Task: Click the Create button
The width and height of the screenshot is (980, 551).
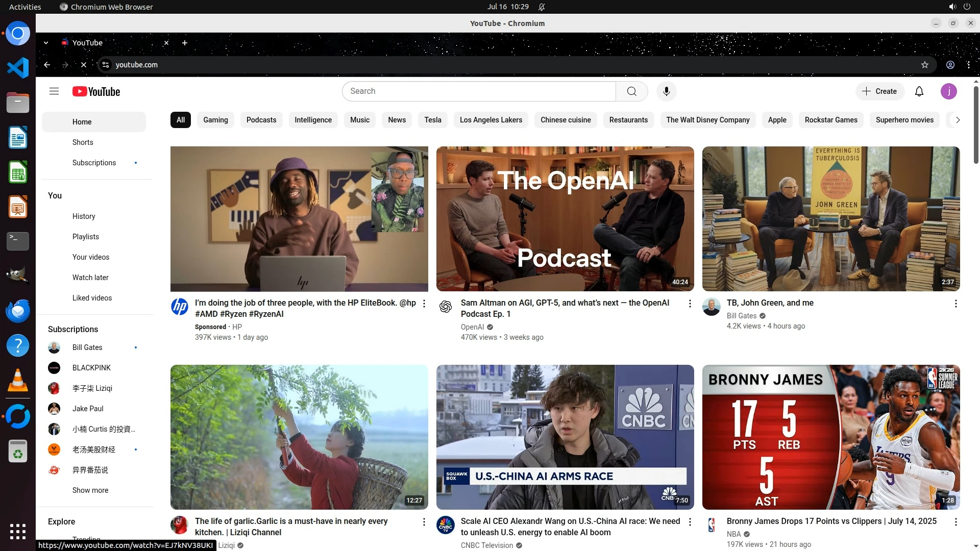Action: (x=879, y=91)
